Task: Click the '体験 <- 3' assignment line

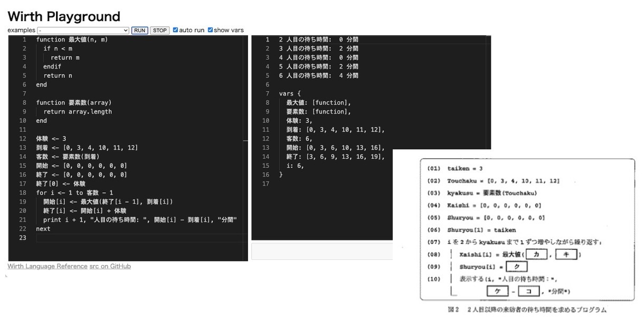Action: click(51, 139)
